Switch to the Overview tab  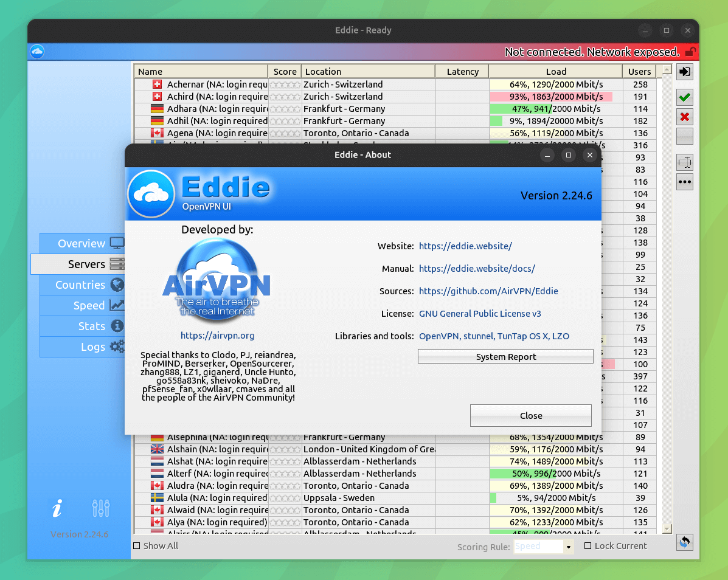pos(82,243)
